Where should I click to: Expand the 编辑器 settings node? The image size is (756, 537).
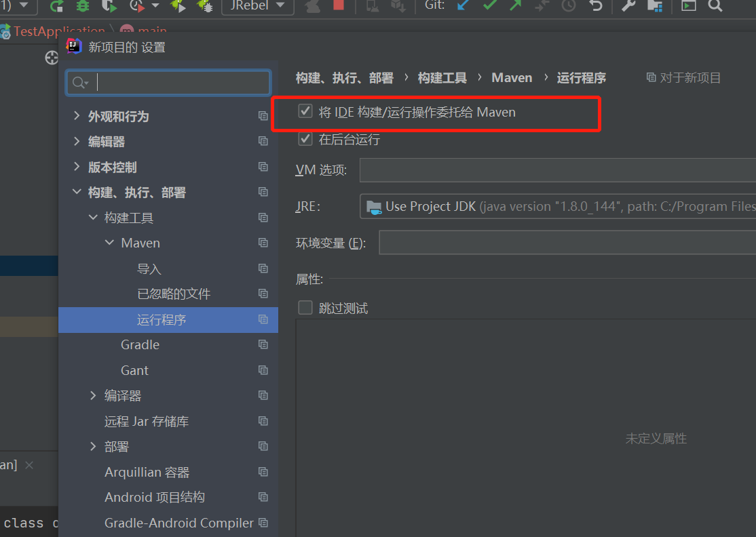click(x=76, y=141)
